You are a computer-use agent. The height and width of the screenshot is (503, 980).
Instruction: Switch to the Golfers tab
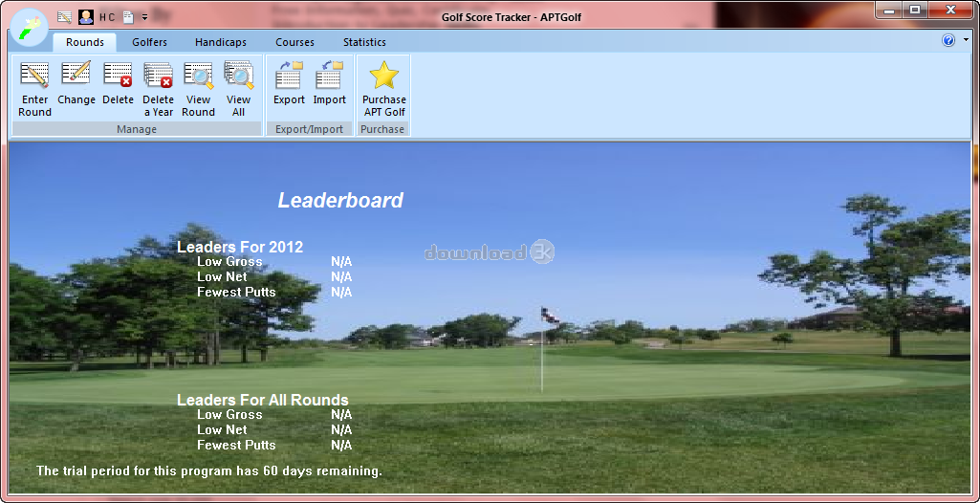149,42
